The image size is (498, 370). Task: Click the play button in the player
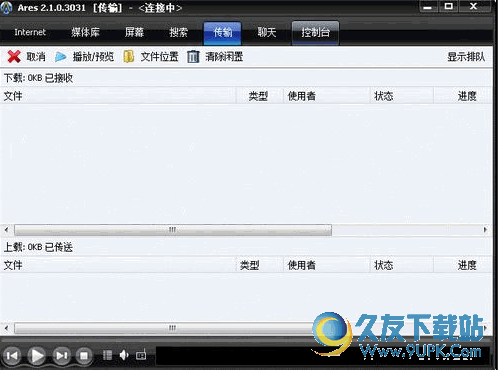click(x=37, y=356)
